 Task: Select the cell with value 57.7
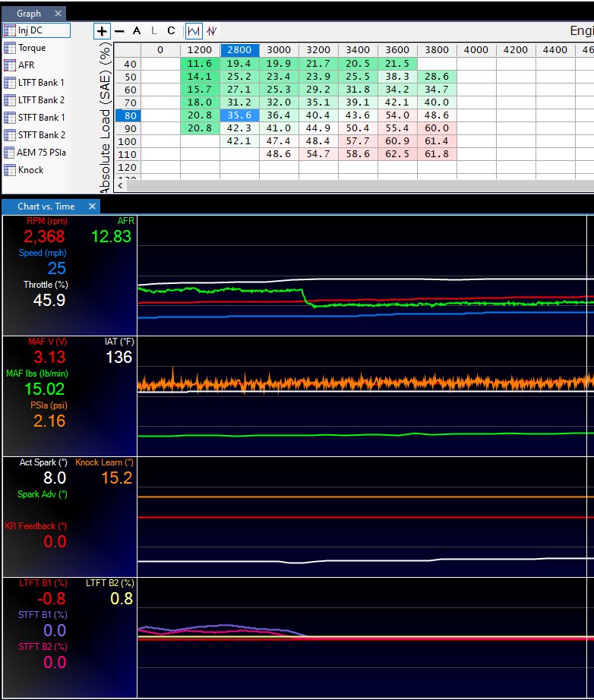358,141
